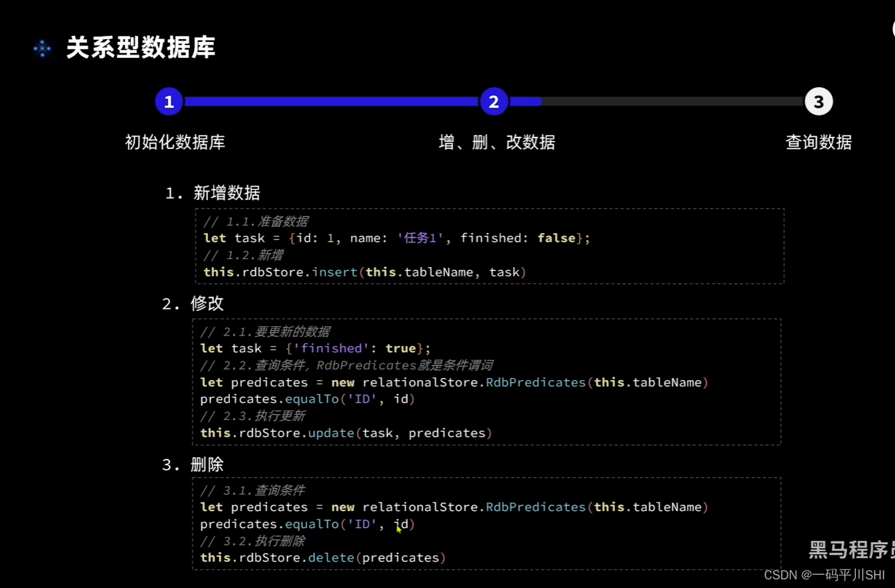
Task: Click the 关系型数据库 slide title
Action: coord(141,48)
